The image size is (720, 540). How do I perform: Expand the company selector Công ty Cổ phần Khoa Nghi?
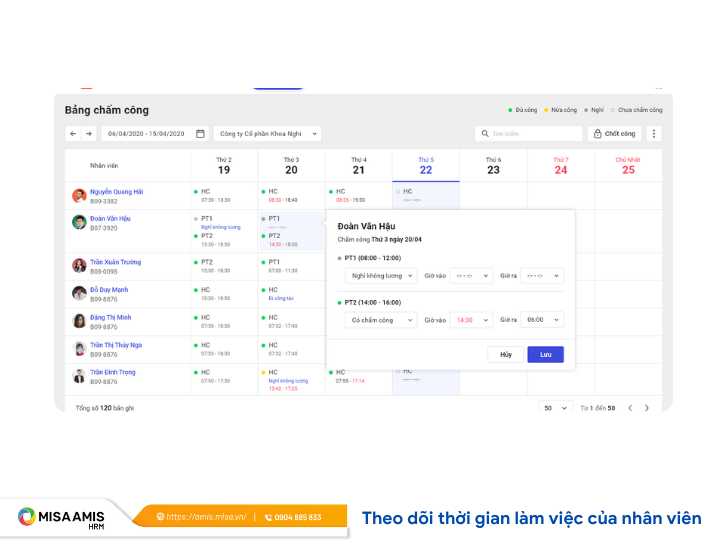coord(267,133)
